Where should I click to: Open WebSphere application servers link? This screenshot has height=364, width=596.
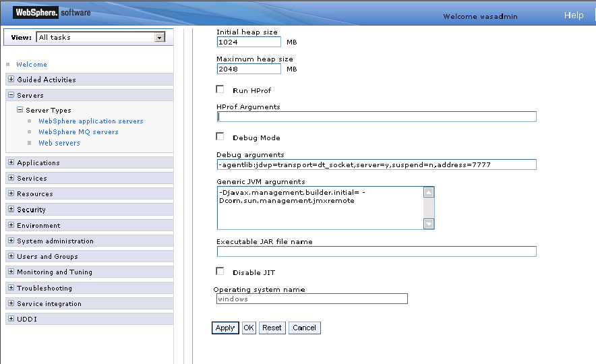click(91, 121)
